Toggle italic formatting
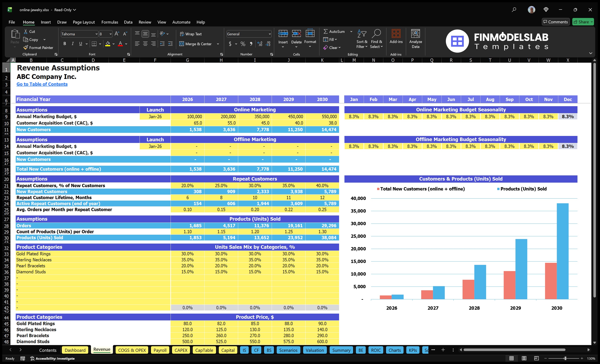600x364 pixels. [x=72, y=44]
